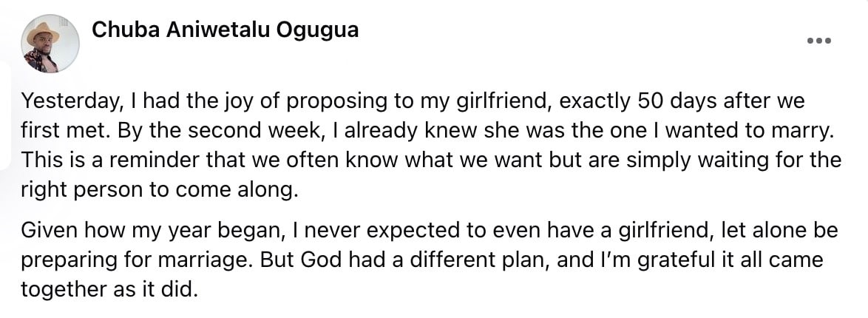Click the closing text "together as it did"
The image size is (868, 318).
(109, 288)
